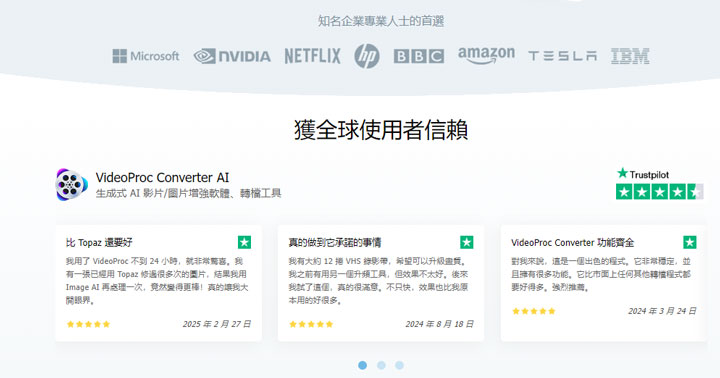
Task: Click the date 2024 年 3 月 24 日
Action: click(662, 311)
